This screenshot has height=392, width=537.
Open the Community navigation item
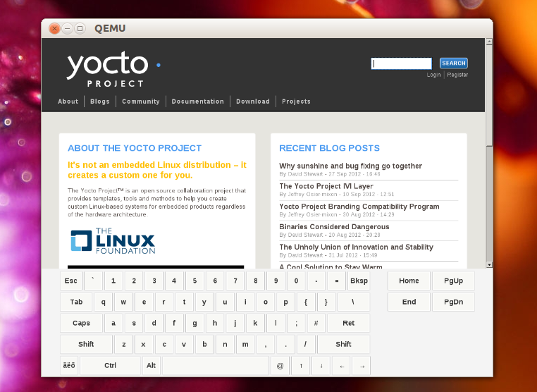coord(140,102)
